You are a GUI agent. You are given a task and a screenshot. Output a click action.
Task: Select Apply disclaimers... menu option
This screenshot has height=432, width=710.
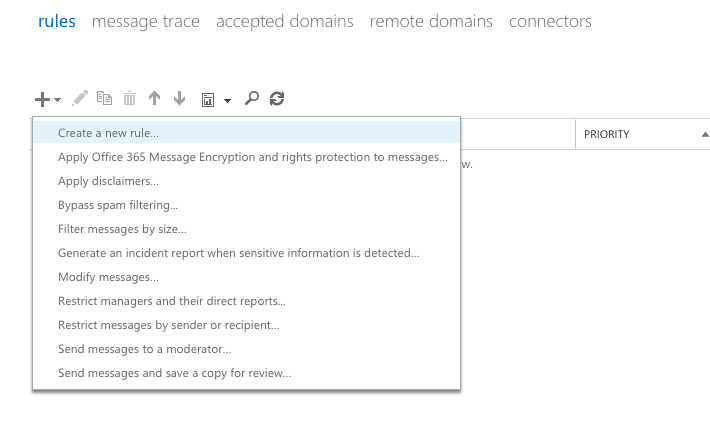click(108, 181)
